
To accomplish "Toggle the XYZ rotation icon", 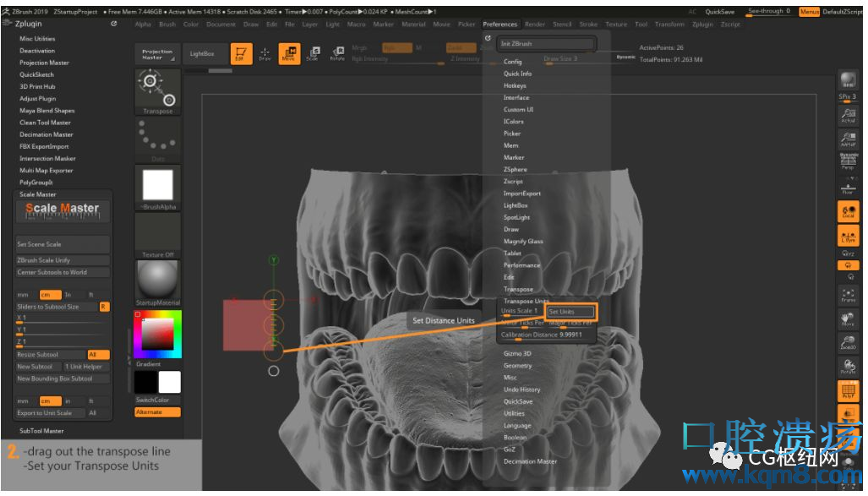I will [x=848, y=253].
